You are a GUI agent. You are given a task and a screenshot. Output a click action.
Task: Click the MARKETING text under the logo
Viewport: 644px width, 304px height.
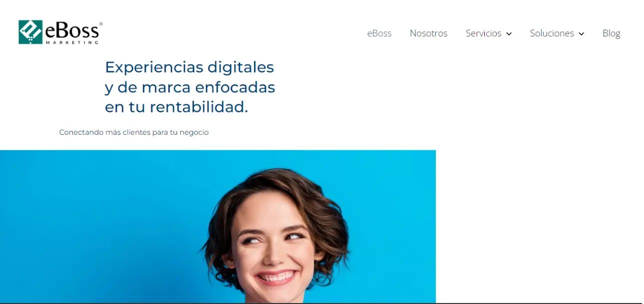point(71,42)
